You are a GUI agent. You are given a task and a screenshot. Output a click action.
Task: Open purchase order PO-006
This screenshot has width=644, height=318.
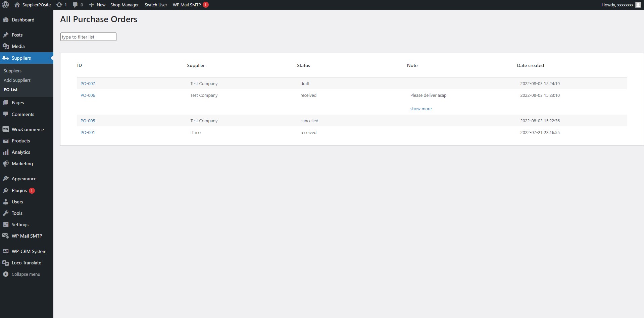[88, 95]
